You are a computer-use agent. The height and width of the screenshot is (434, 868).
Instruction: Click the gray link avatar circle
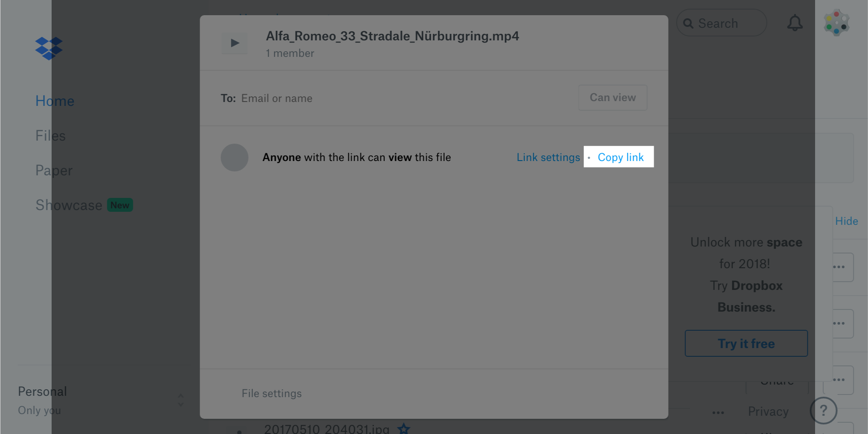(x=234, y=158)
